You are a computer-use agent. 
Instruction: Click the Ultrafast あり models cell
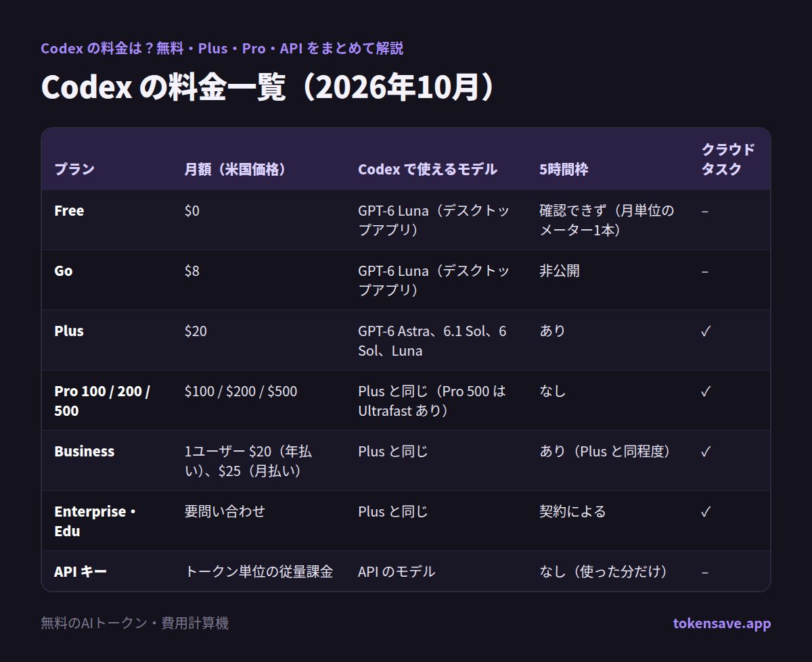(432, 401)
